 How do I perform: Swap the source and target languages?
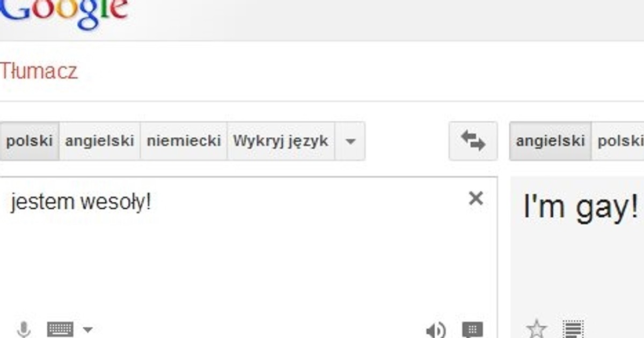click(473, 141)
